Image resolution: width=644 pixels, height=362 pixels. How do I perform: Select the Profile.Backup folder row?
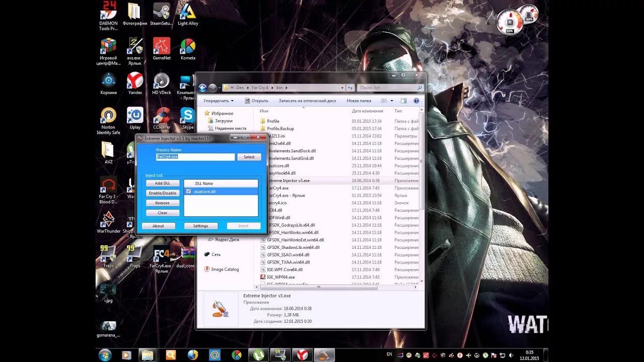(x=340, y=129)
